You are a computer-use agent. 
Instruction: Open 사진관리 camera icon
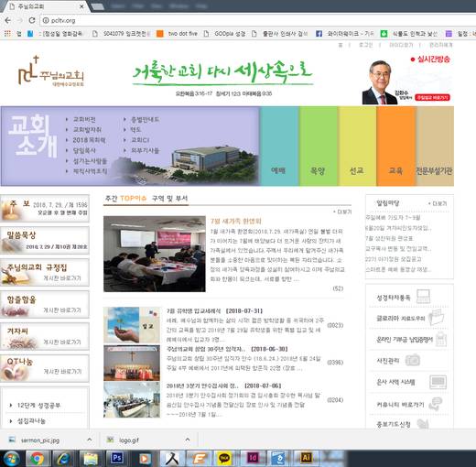pos(413,361)
